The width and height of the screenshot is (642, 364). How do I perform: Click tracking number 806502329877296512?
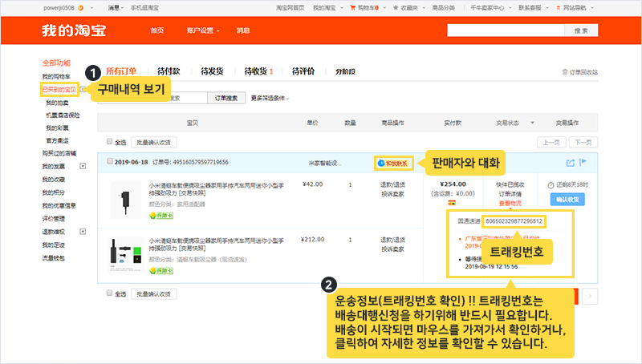[514, 221]
